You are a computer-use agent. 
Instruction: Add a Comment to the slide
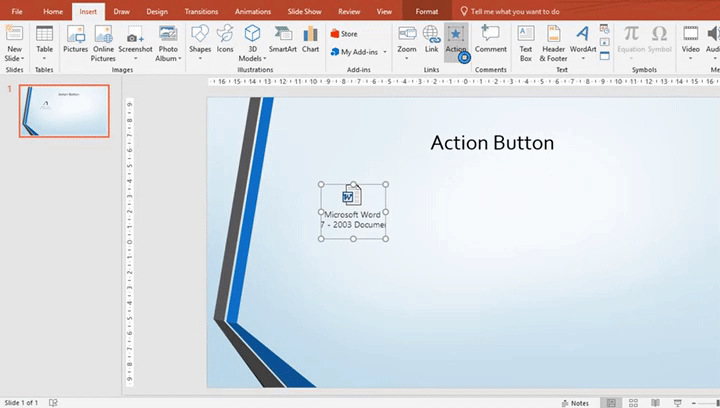pyautogui.click(x=490, y=40)
